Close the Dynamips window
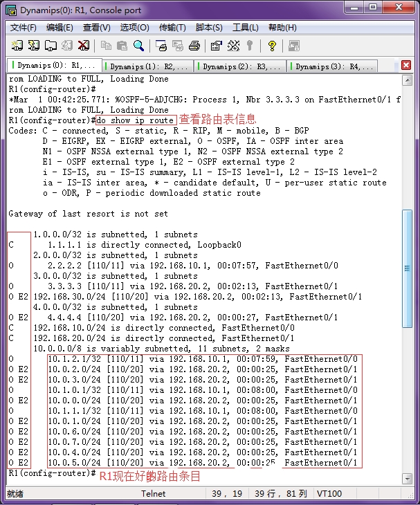Screen dimensions: 420x505 click(x=399, y=8)
